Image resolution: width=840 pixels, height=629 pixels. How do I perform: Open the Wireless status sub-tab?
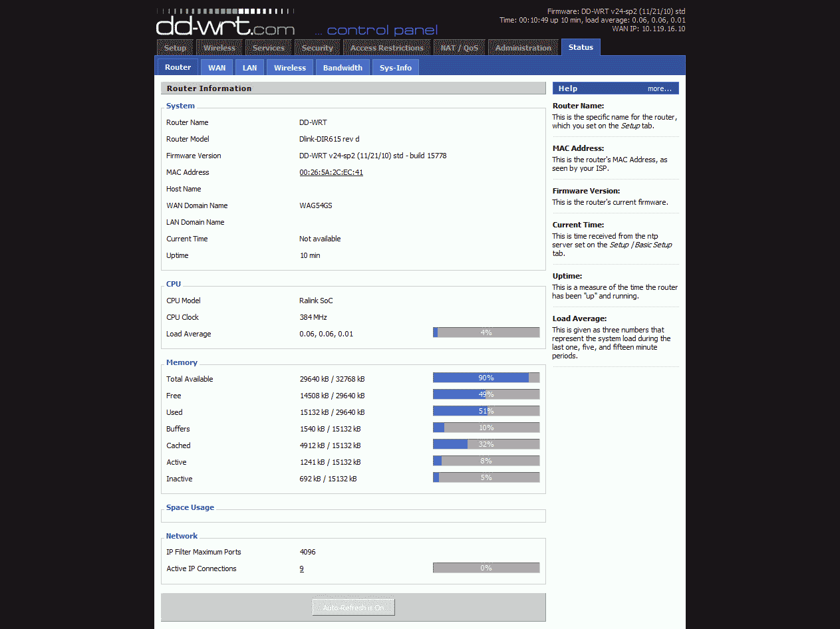tap(290, 67)
